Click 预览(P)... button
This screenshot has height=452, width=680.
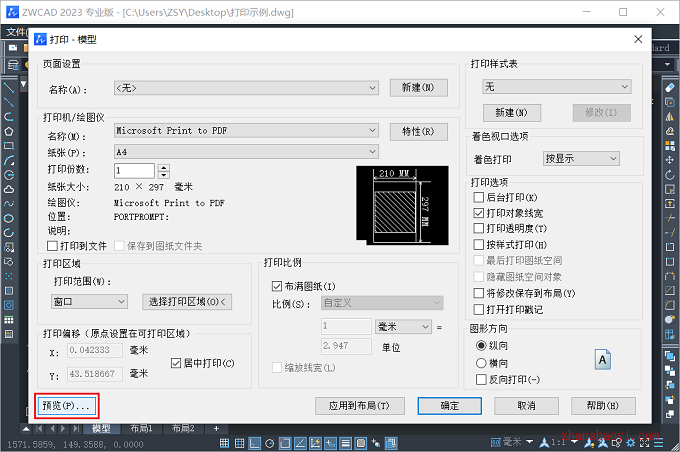pyautogui.click(x=67, y=406)
